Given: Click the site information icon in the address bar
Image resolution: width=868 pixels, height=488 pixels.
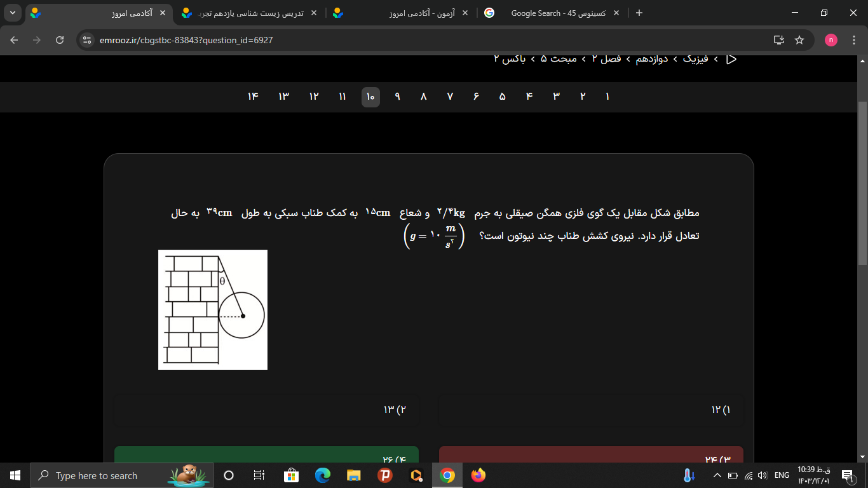Looking at the screenshot, I should tap(88, 40).
